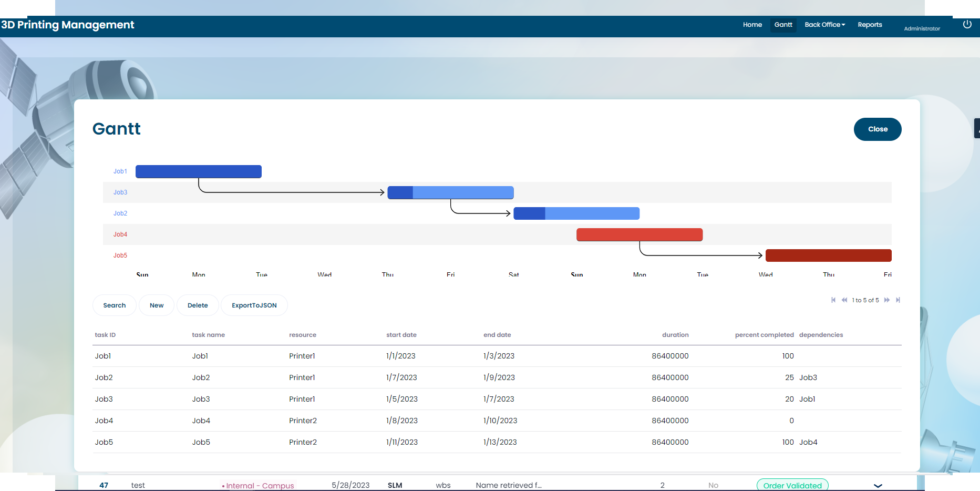Go to next page of results
980x491 pixels.
pyautogui.click(x=887, y=300)
